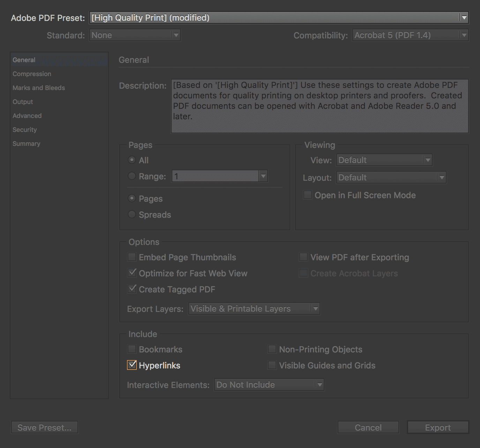The height and width of the screenshot is (448, 480).
Task: Open the Marks and Bleeds section
Action: [x=39, y=88]
